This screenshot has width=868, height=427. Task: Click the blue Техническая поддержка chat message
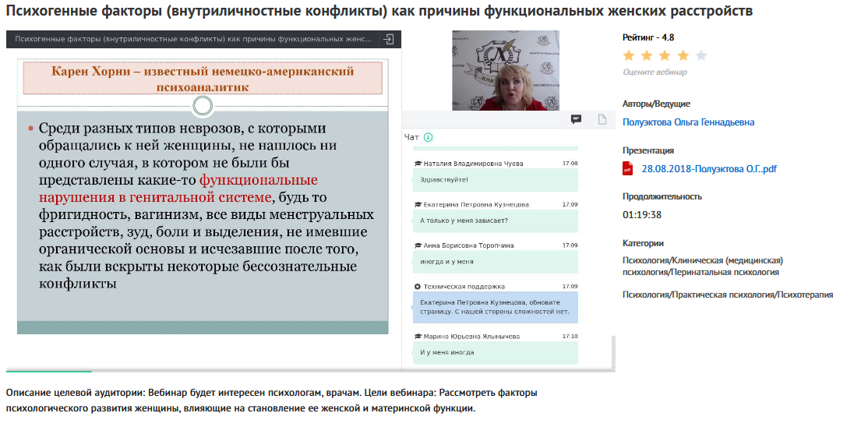pyautogui.click(x=496, y=307)
